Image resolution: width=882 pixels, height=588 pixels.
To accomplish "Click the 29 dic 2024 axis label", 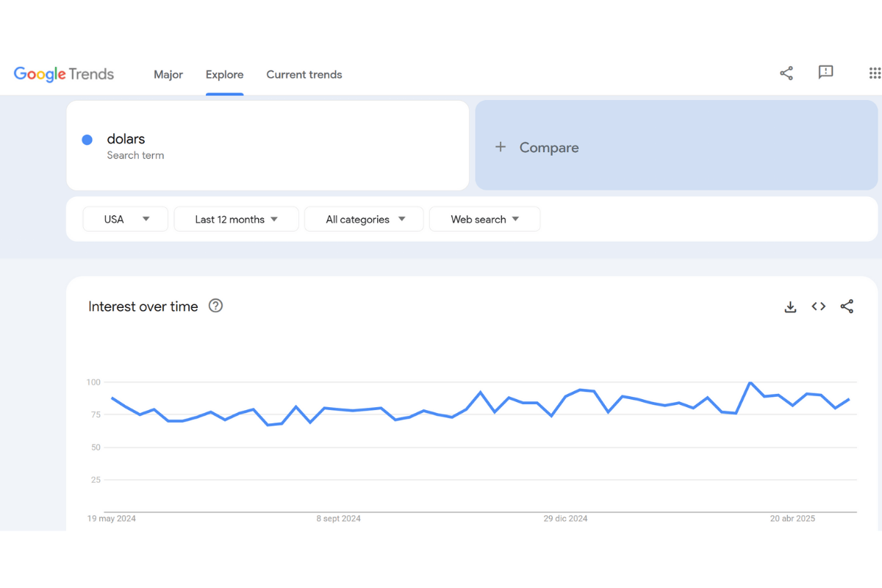I will pos(564,518).
